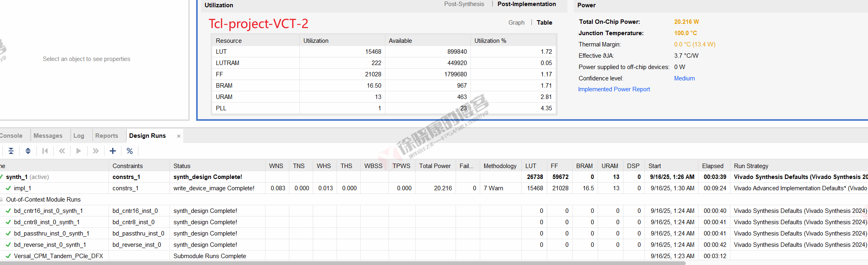Select the impl_1 run row

tap(434, 188)
